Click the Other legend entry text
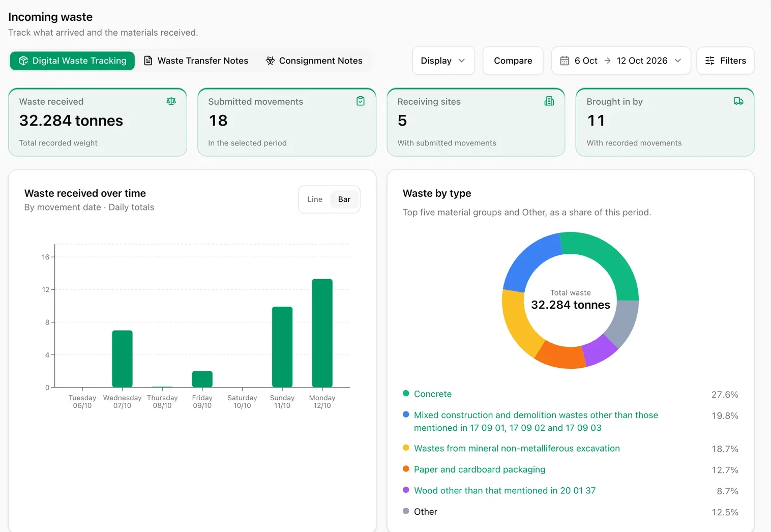The width and height of the screenshot is (771, 532). 426,512
